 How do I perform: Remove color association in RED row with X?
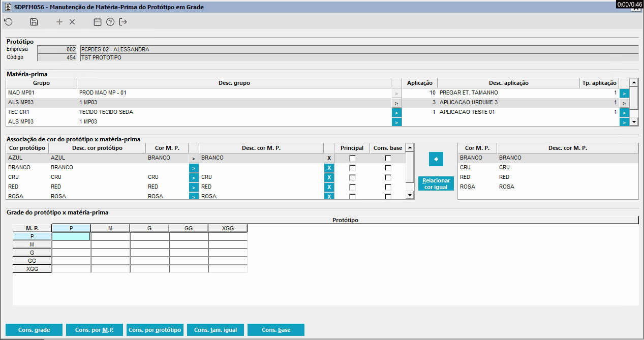pos(329,188)
